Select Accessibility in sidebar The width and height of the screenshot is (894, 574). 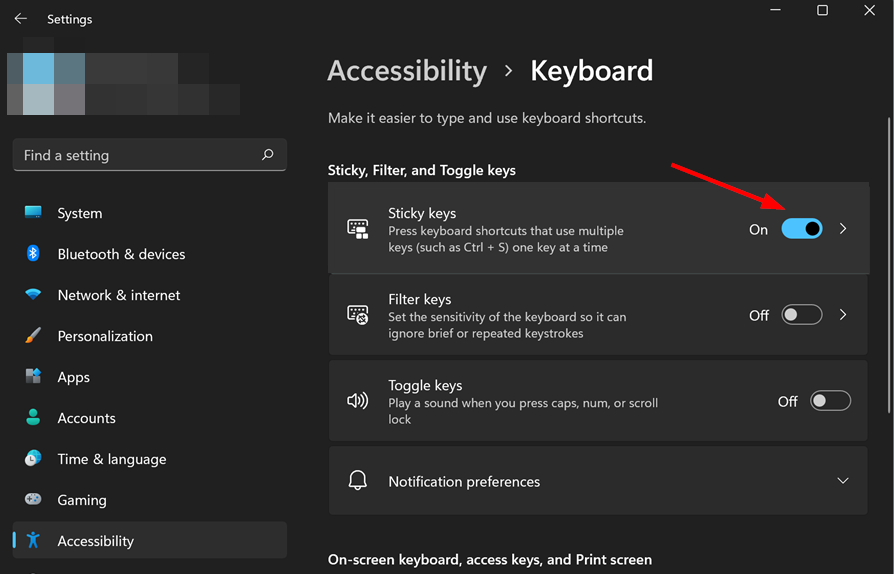point(149,540)
